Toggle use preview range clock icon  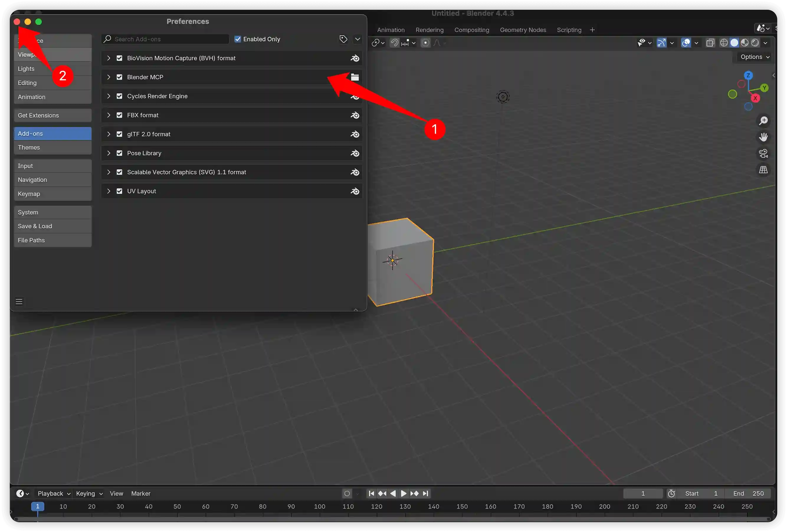[672, 493]
